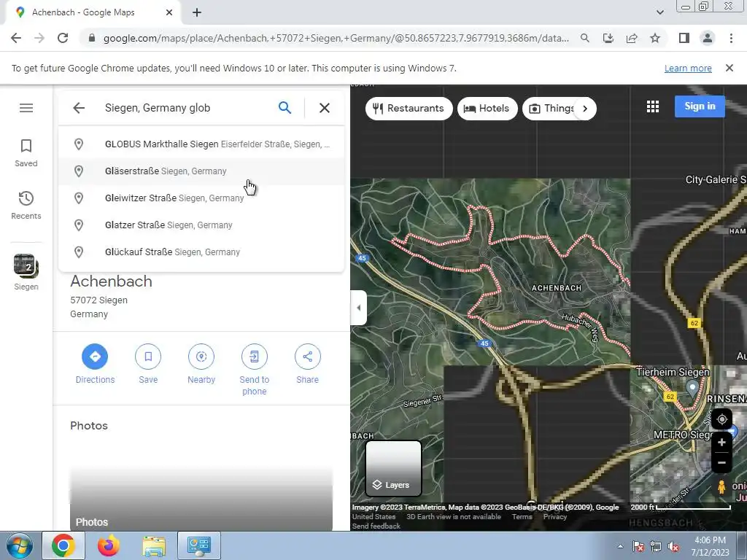Collapse the side panel
The width and height of the screenshot is (747, 560).
pos(359,308)
